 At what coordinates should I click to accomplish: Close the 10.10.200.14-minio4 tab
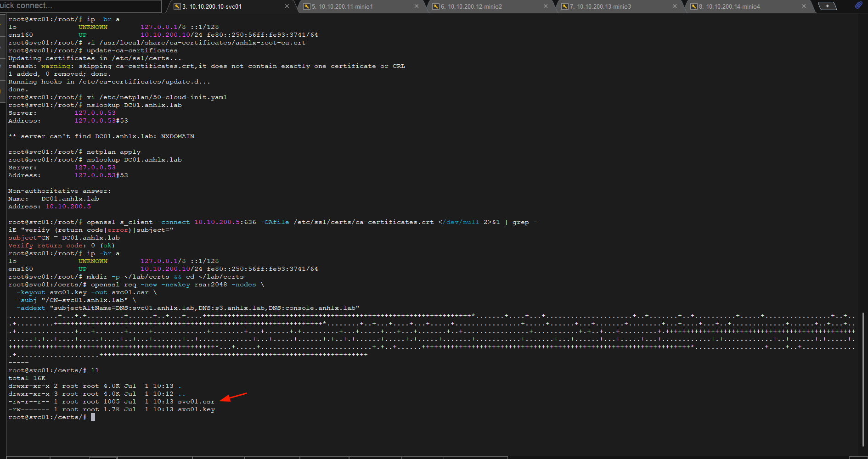point(804,6)
